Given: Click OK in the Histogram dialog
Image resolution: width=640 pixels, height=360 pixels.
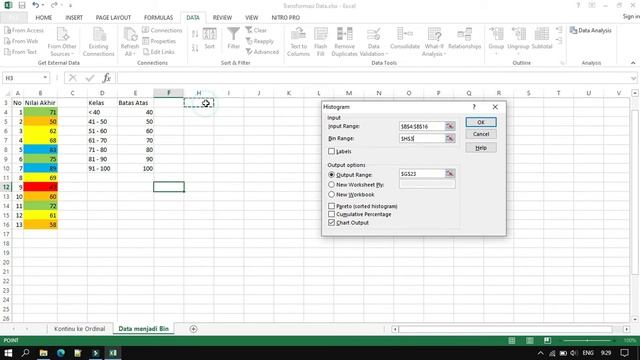Looking at the screenshot, I should (481, 122).
